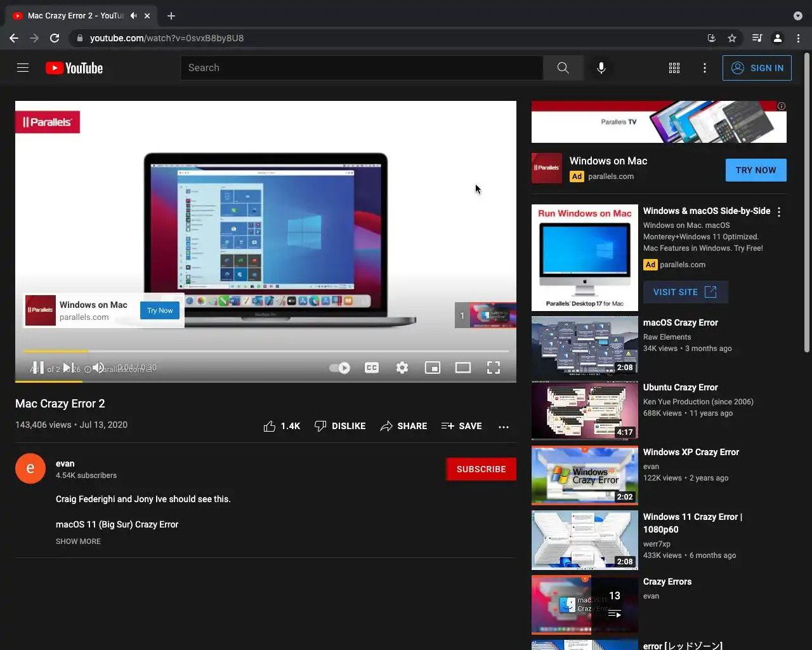Click TRY NOW for Windows on Mac ad
Screen dimensions: 812x650
(756, 170)
